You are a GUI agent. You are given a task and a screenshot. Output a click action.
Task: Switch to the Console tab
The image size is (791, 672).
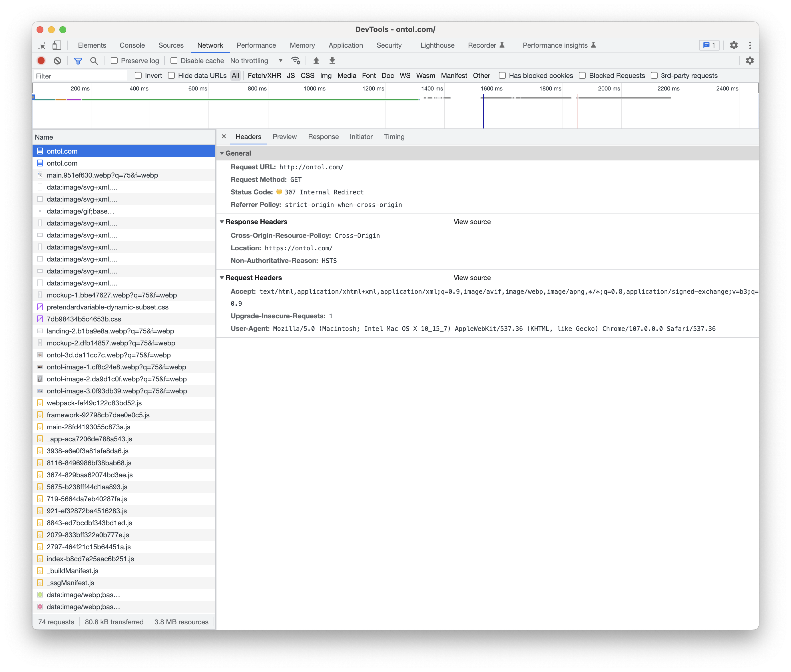click(132, 45)
